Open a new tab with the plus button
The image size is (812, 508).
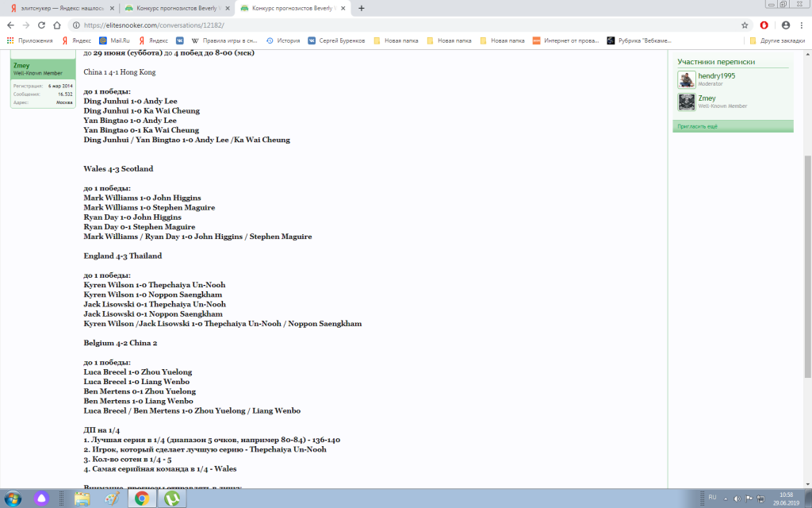(362, 8)
